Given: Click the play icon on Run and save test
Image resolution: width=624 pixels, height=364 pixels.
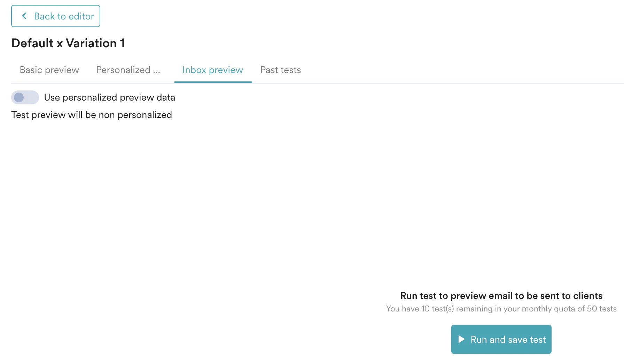Looking at the screenshot, I should (461, 339).
